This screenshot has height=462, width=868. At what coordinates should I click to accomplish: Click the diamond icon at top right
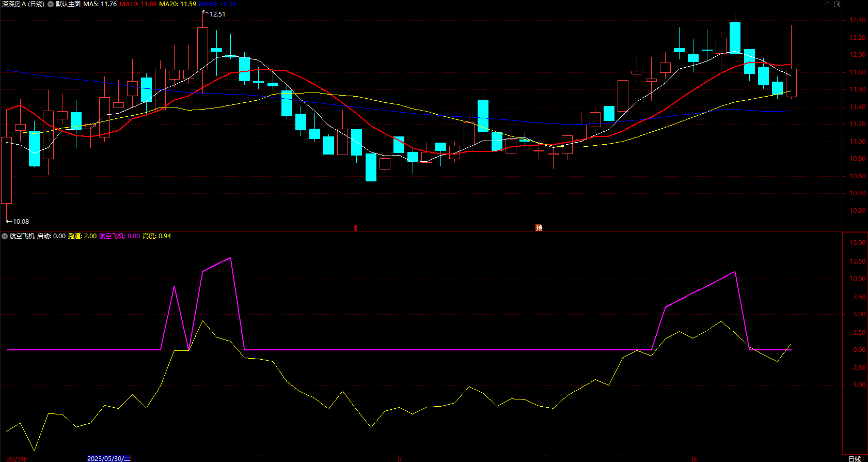827,4
